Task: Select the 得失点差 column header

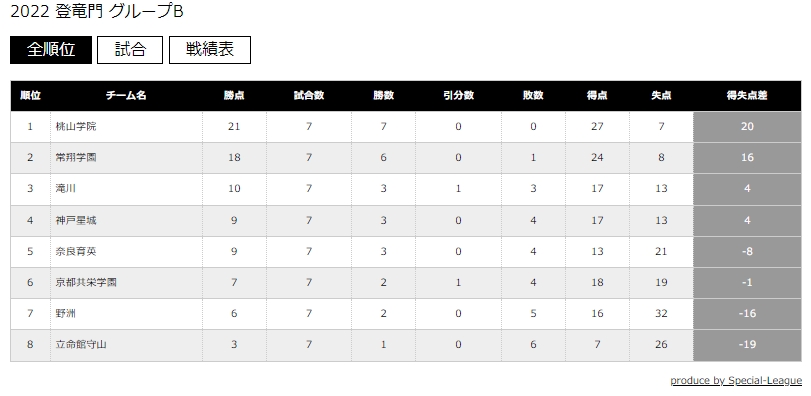Action: pos(747,96)
